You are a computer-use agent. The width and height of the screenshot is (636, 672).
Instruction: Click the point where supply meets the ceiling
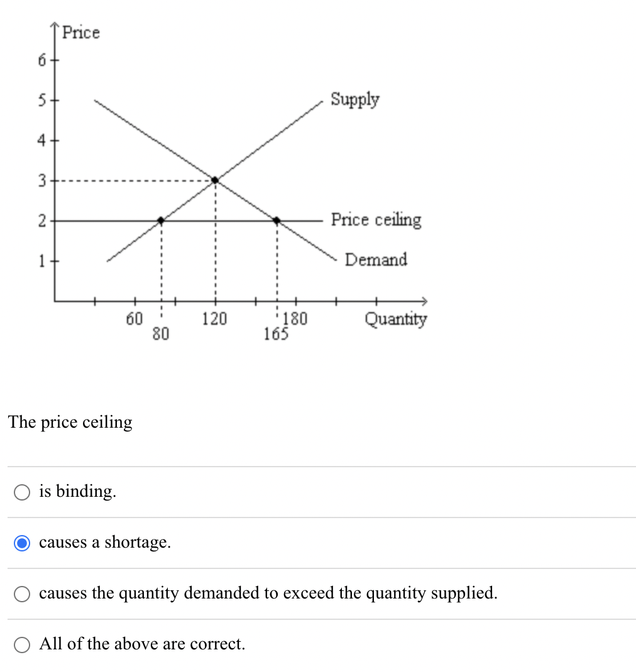(x=161, y=220)
